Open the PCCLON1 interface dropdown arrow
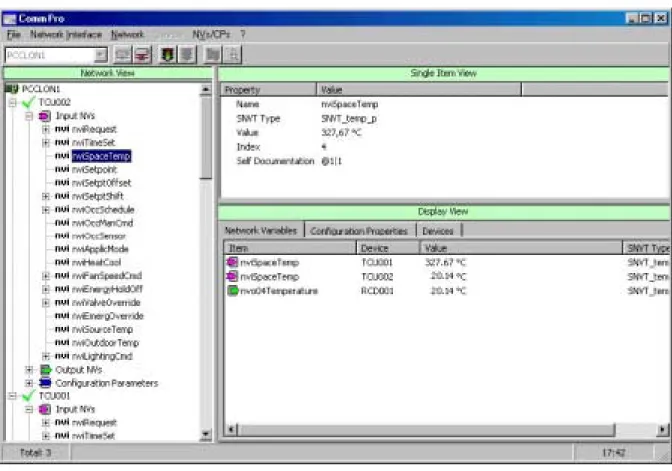 pyautogui.click(x=101, y=55)
